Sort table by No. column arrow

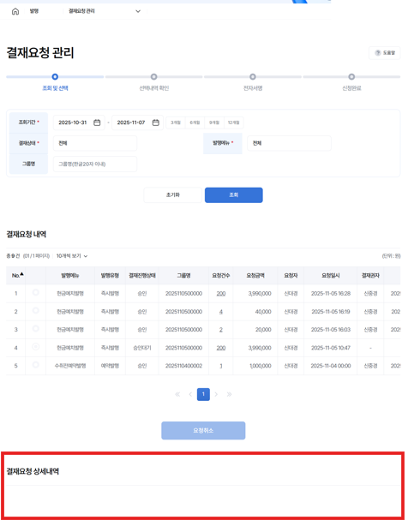click(x=21, y=274)
